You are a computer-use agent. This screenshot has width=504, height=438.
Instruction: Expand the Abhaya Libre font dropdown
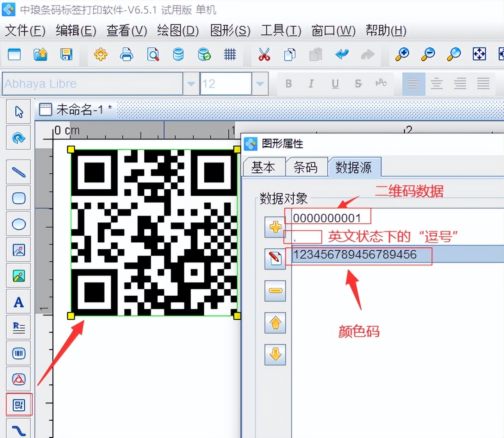click(191, 84)
